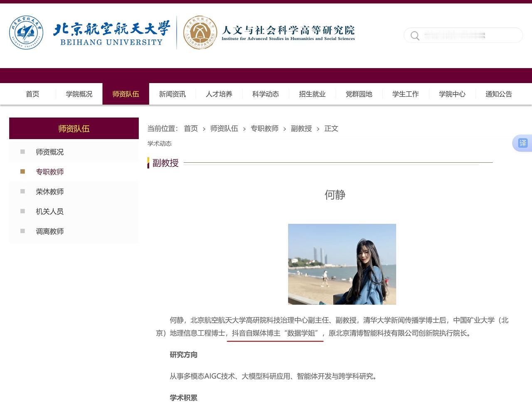532x411 pixels.
Task: Select 人才培养 in the top navigation
Action: point(219,94)
